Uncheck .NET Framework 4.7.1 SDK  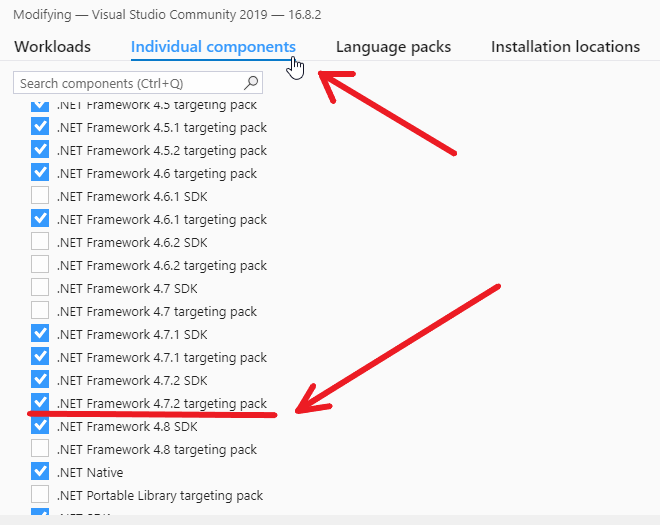coord(40,334)
